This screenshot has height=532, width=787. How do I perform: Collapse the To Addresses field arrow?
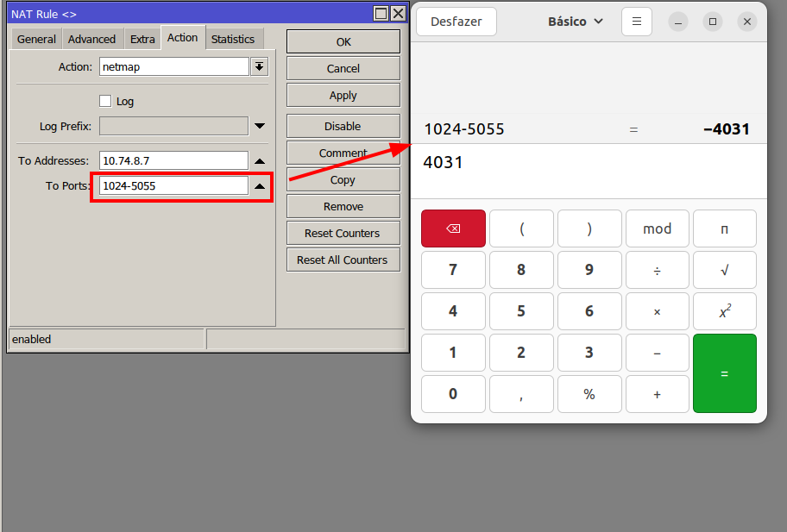[259, 161]
